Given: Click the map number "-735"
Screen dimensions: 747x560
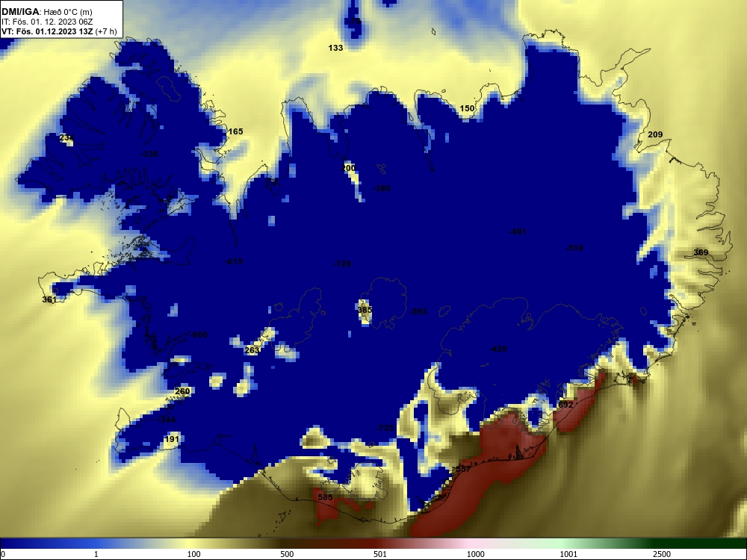Looking at the screenshot, I should click(385, 428).
